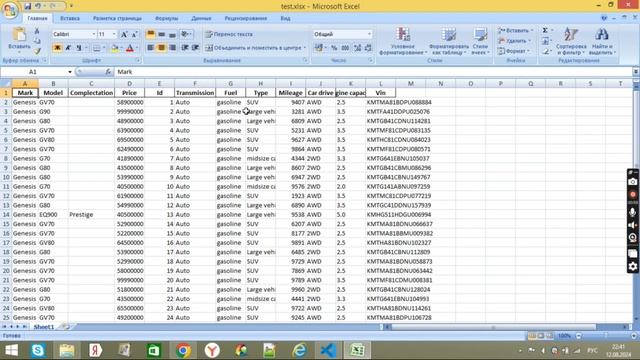Apply percent style format
The image size is (640, 360).
pos(334,48)
